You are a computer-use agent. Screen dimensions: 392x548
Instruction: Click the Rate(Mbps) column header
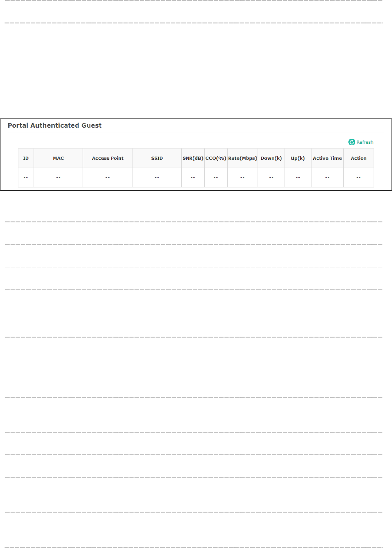(242, 158)
